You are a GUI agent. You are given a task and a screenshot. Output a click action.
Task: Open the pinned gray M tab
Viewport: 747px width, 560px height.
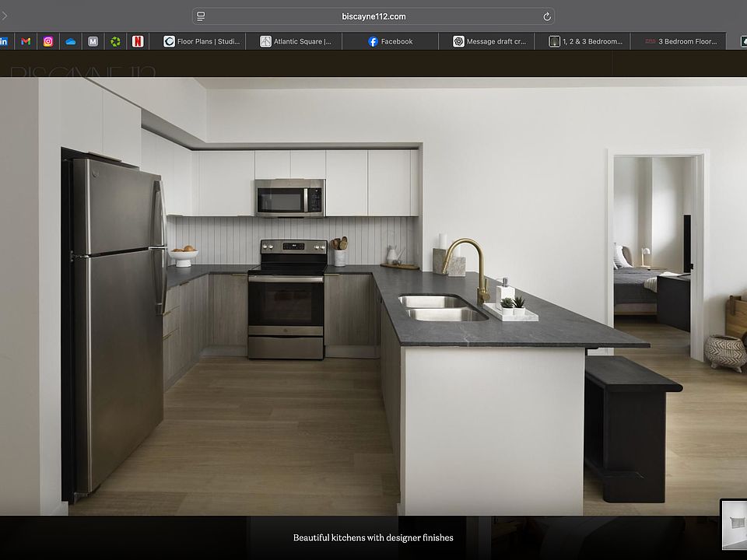93,42
